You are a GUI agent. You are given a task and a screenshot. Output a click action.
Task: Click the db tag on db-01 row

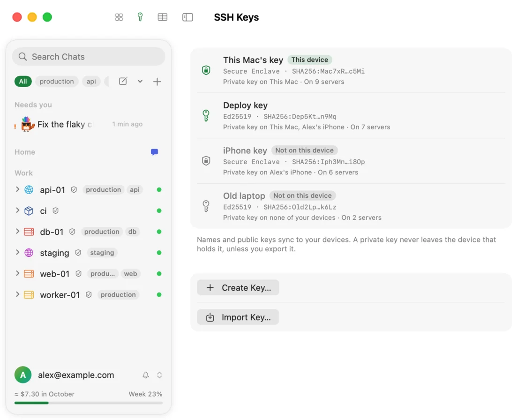coord(132,232)
